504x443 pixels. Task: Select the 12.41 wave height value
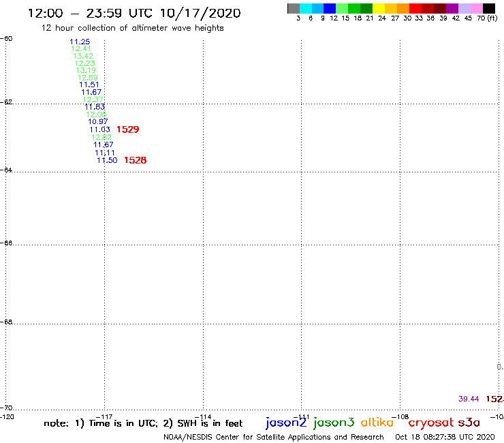pos(81,49)
